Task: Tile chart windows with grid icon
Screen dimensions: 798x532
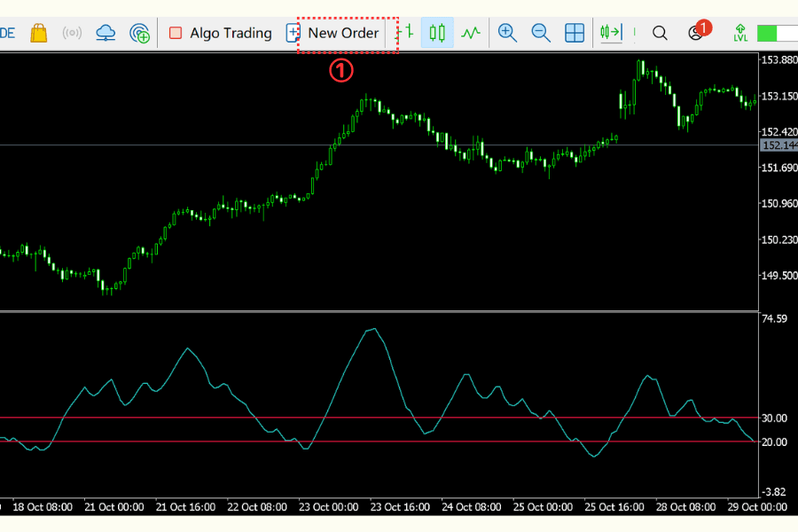Action: [575, 33]
